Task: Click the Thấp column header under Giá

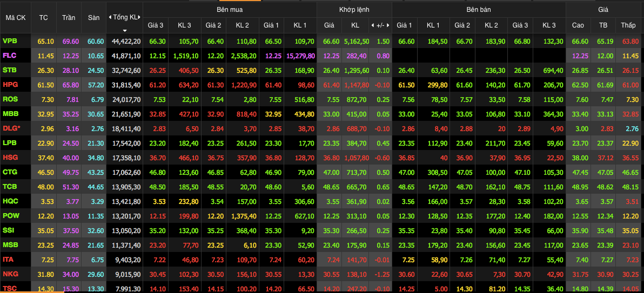Action: point(628,25)
